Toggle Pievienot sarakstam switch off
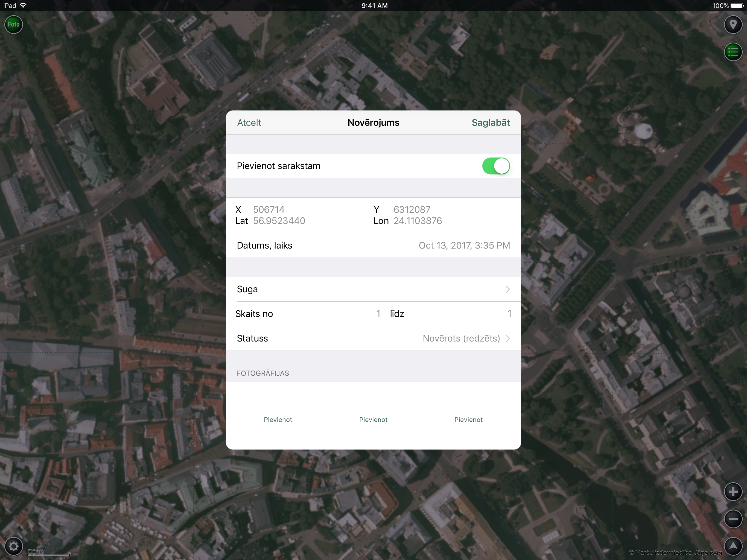747x560 pixels. coord(496,166)
